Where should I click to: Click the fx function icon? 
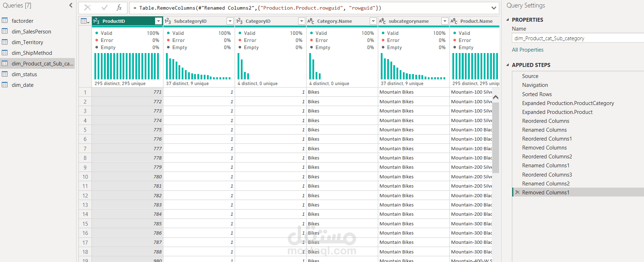(x=119, y=7)
